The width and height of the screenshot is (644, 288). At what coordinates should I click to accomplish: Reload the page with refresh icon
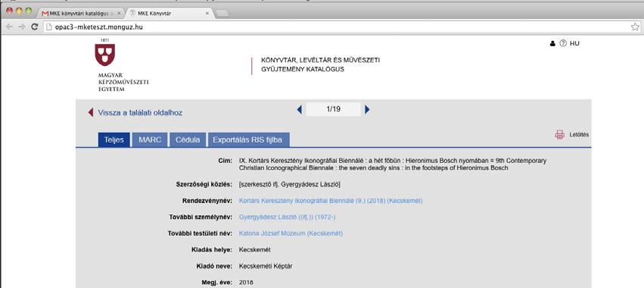coord(35,27)
